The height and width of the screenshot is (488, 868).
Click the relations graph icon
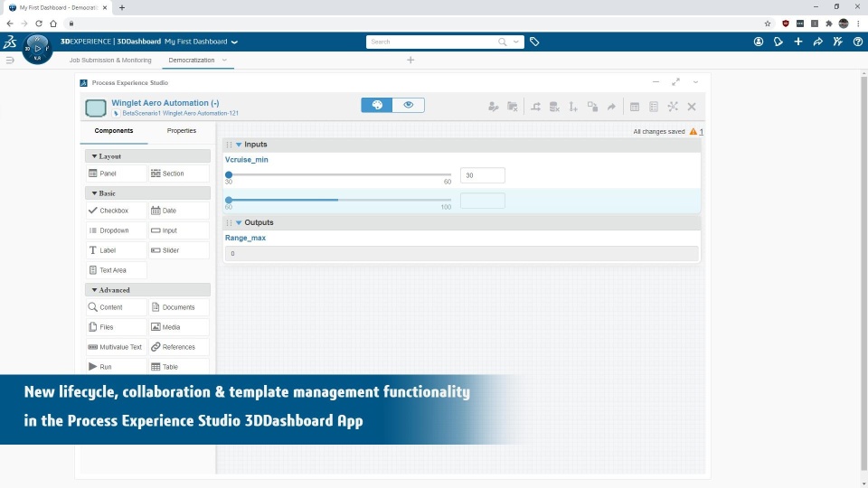673,107
